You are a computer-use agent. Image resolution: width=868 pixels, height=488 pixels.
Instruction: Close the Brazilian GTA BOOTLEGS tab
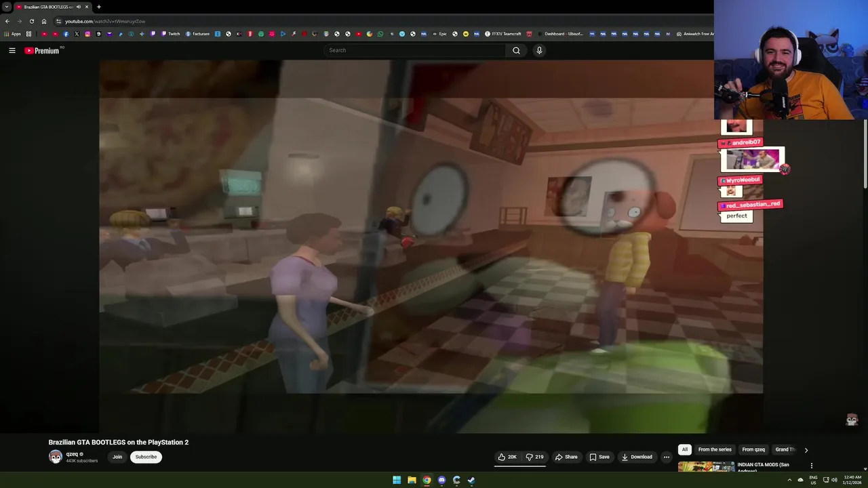(87, 7)
